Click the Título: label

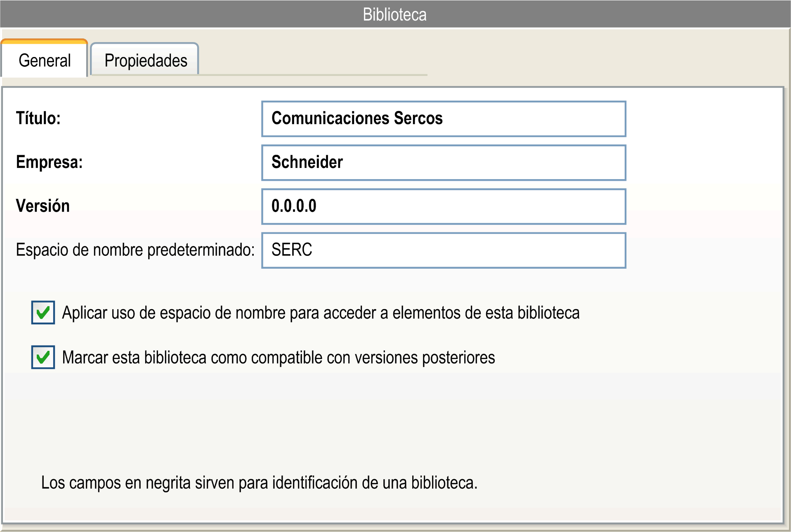(38, 118)
